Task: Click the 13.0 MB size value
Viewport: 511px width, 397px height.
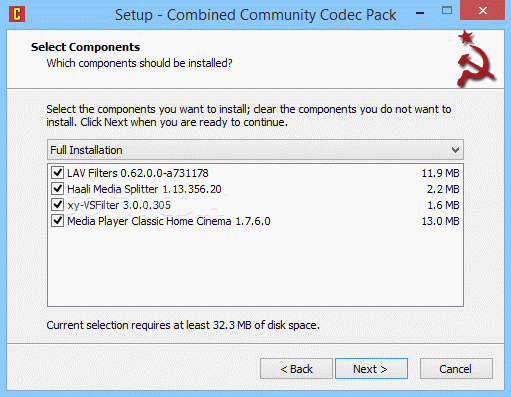Action: click(x=440, y=221)
